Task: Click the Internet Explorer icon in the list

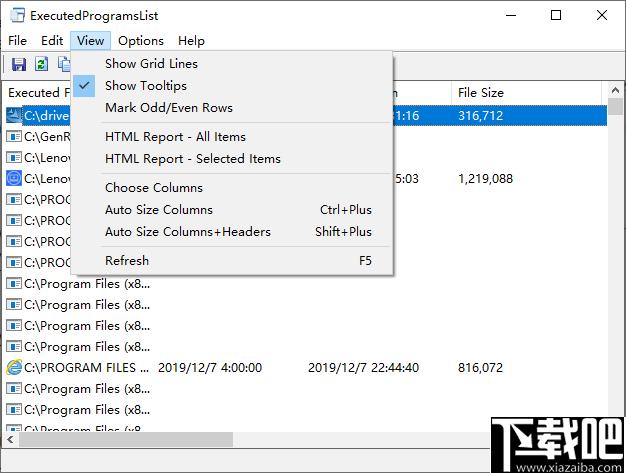Action: [14, 367]
